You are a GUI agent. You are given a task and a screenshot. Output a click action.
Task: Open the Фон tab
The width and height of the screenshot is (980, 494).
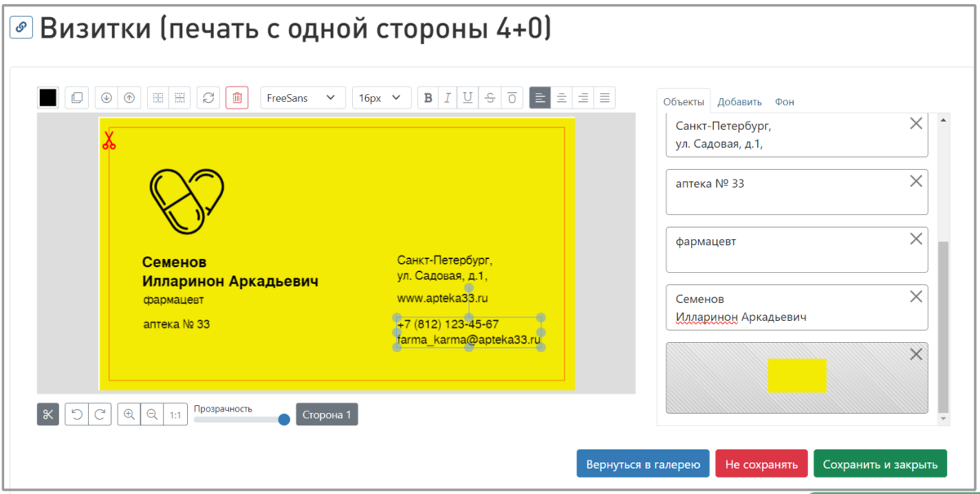click(784, 102)
